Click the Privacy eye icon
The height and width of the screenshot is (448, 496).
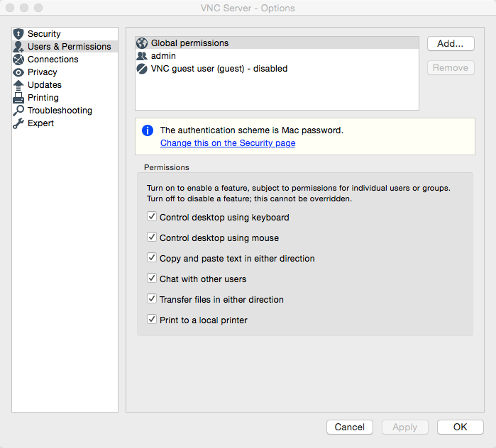coord(18,72)
